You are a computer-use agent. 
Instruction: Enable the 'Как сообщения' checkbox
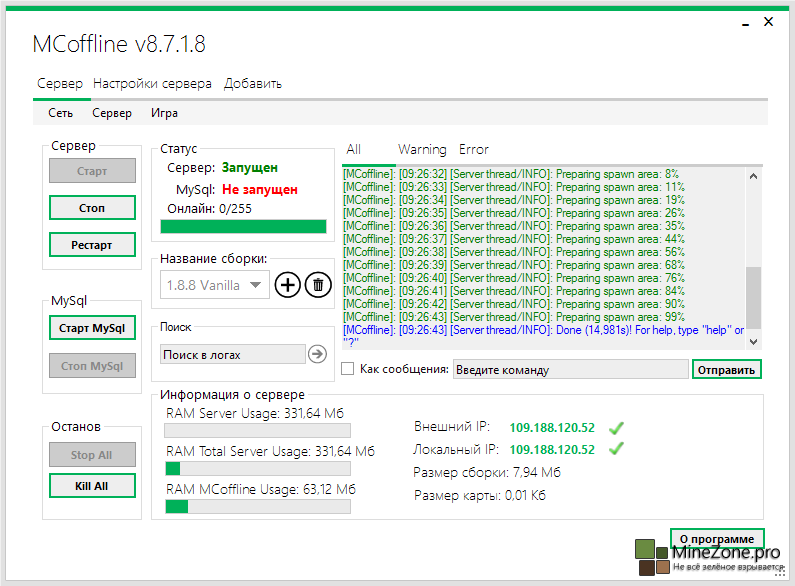(x=348, y=369)
